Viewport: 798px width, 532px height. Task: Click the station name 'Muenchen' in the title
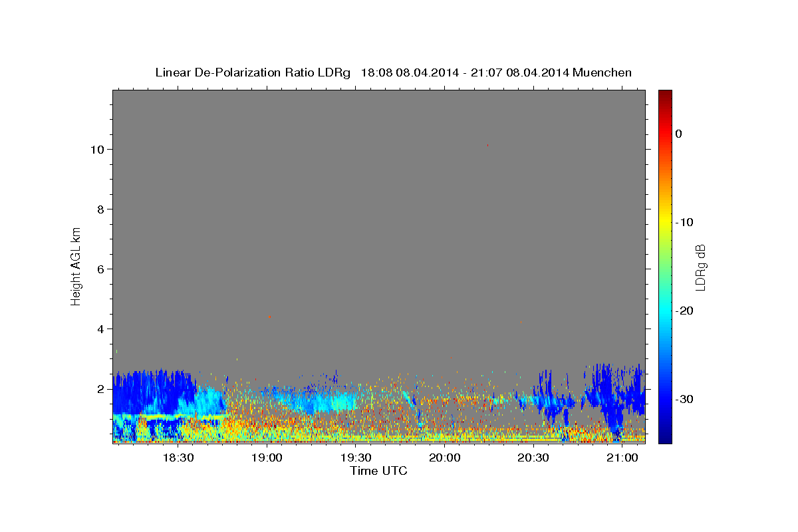[602, 72]
